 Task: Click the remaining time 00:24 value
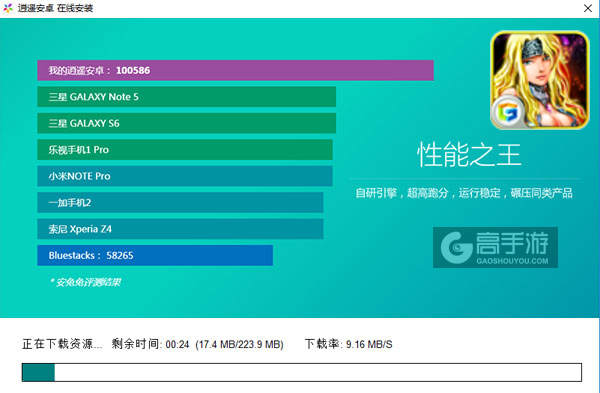coord(177,345)
